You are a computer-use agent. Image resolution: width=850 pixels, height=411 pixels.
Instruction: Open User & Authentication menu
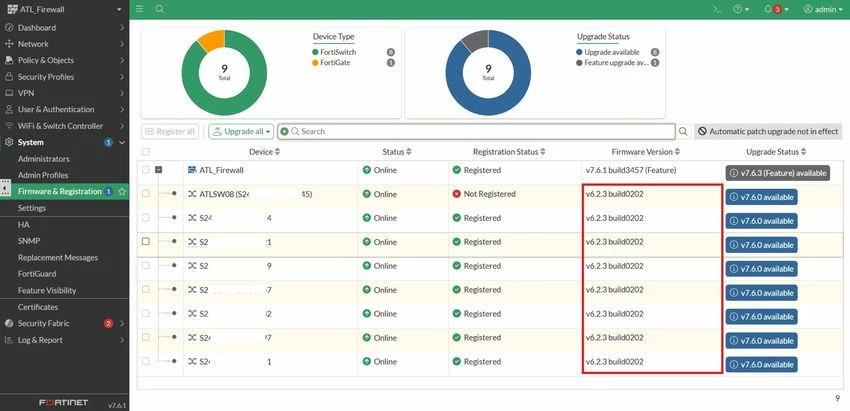click(x=65, y=110)
